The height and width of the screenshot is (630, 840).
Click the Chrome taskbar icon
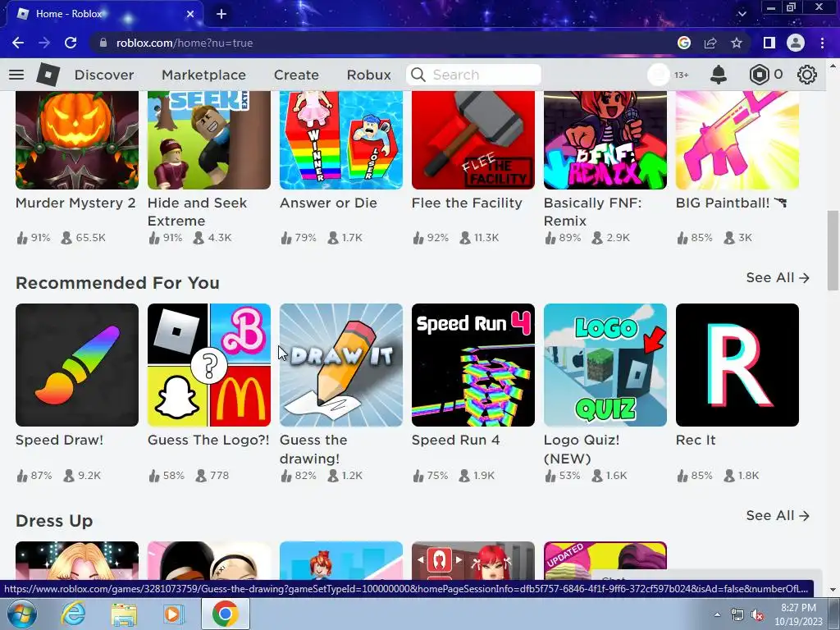[225, 614]
